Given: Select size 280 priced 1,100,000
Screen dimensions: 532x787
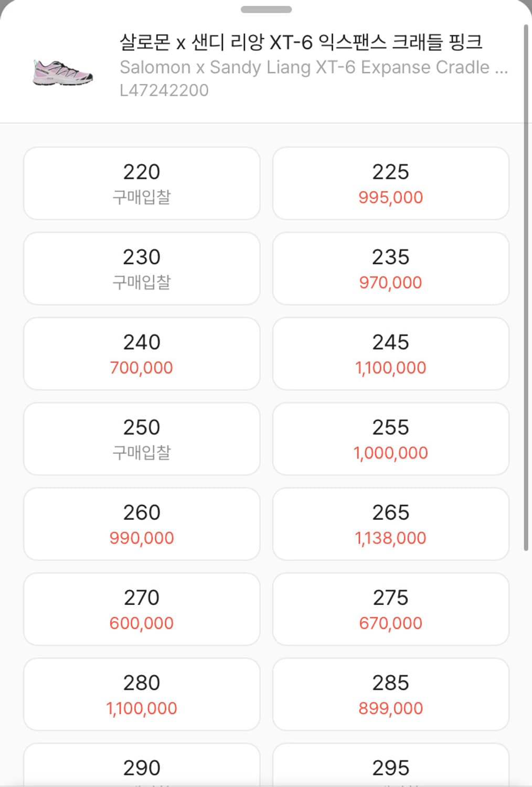Looking at the screenshot, I should pyautogui.click(x=142, y=694).
